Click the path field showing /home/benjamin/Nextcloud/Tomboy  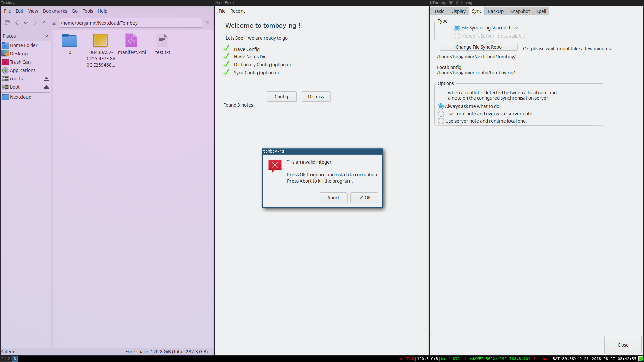coord(130,23)
